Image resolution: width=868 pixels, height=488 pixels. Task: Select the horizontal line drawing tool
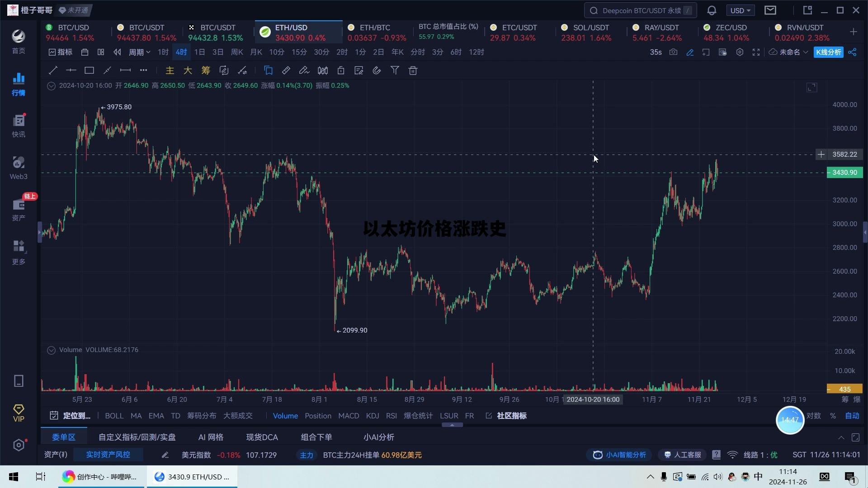coord(71,70)
